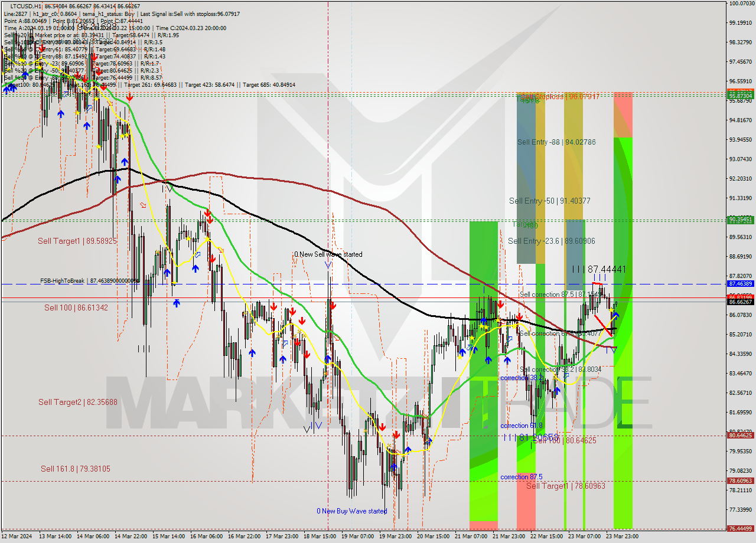The image size is (756, 543).
Task: Click the 82.56710 price axis value
Action: [x=741, y=393]
